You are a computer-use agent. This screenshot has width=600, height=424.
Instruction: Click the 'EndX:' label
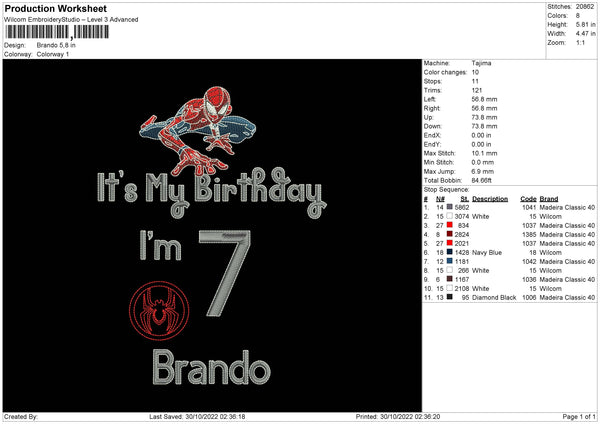(x=432, y=135)
